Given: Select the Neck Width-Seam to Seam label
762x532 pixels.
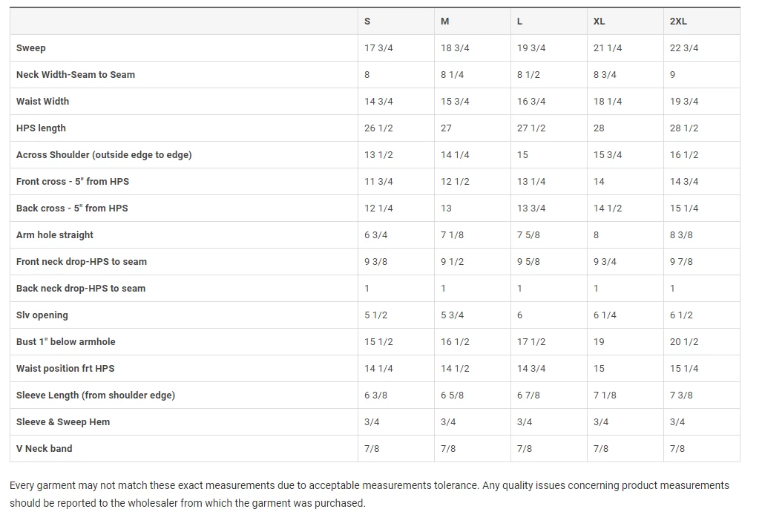Looking at the screenshot, I should tap(76, 75).
